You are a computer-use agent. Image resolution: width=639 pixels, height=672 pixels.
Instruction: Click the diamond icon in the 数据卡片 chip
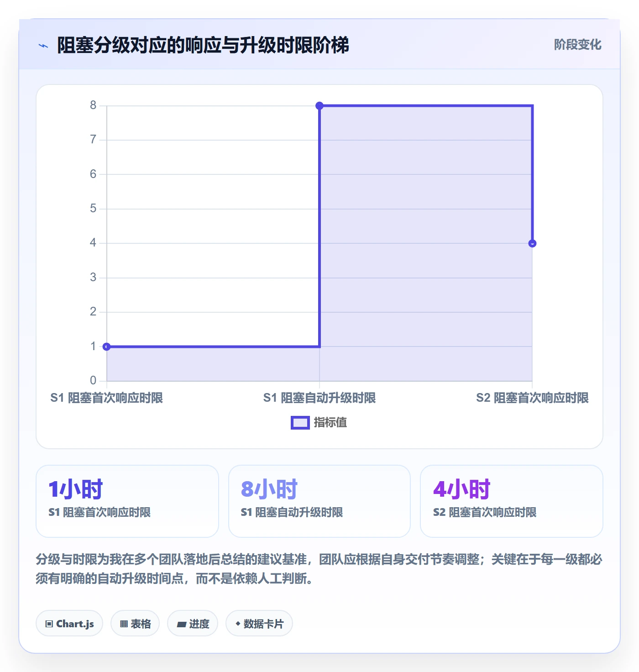(238, 624)
